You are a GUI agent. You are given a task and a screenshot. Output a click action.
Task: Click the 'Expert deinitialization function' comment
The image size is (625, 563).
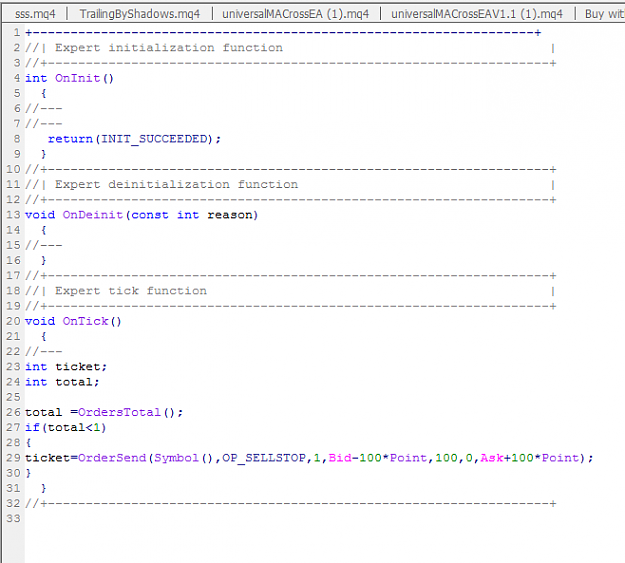[177, 185]
